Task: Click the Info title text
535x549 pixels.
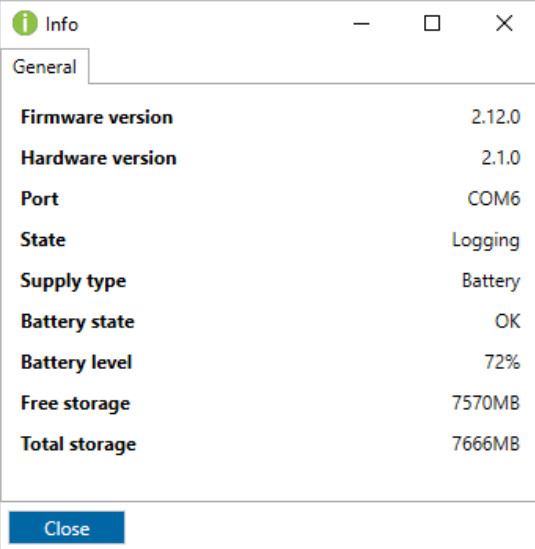Action: point(62,25)
